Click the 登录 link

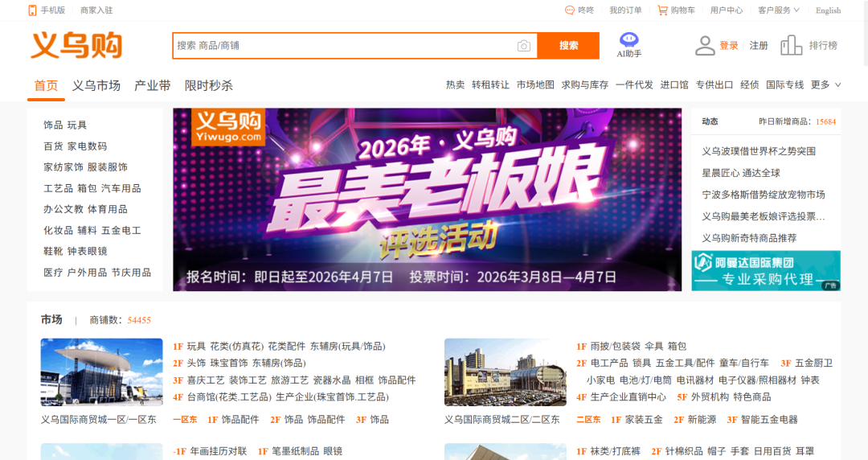coord(728,46)
